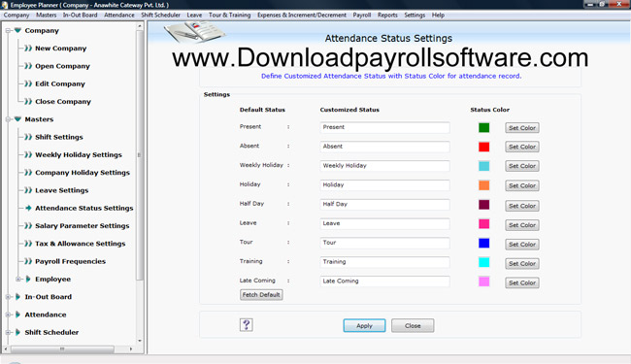Click Set Color for Weekly Holiday
The height and width of the screenshot is (364, 631).
tap(522, 166)
